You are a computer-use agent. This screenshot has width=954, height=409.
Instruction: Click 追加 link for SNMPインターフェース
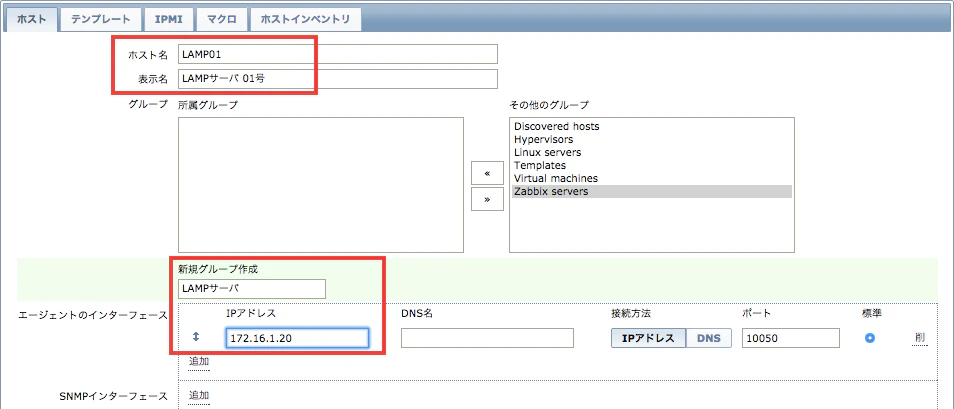tap(199, 396)
